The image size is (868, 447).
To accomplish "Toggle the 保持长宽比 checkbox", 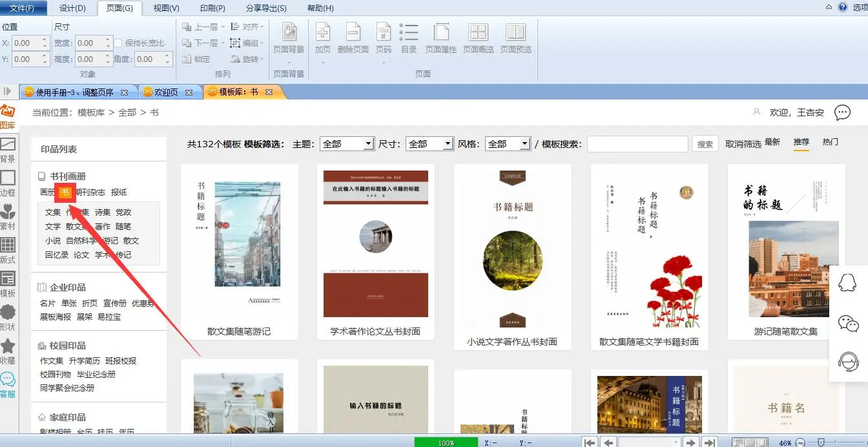I will 118,43.
